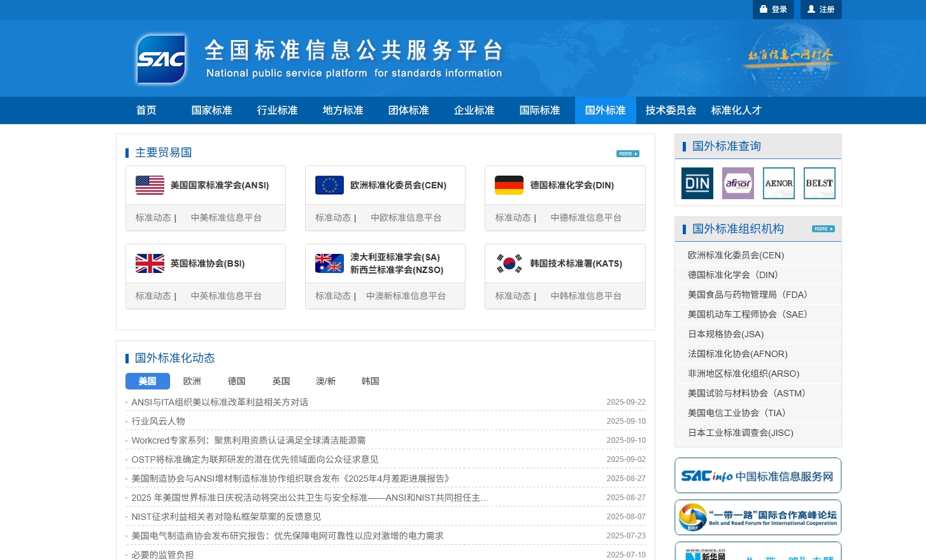This screenshot has height=560, width=926.
Task: Open the afnor standards query logo
Action: pos(737,183)
